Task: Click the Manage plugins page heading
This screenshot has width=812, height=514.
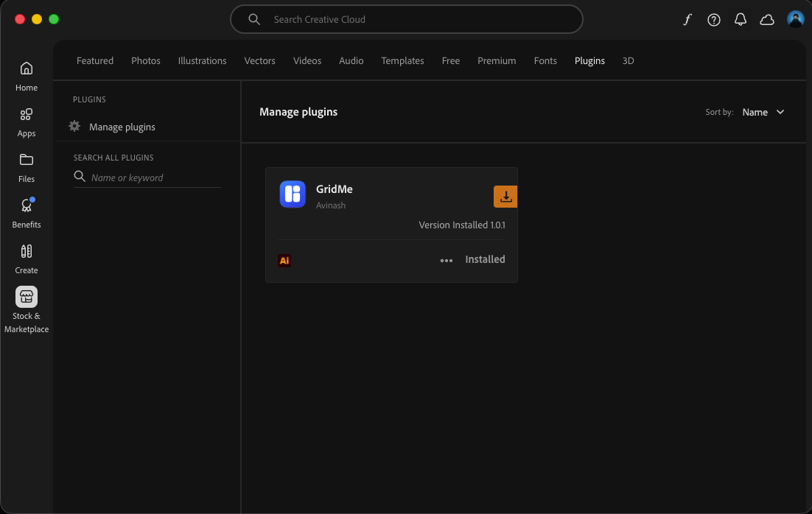Action: 298,112
